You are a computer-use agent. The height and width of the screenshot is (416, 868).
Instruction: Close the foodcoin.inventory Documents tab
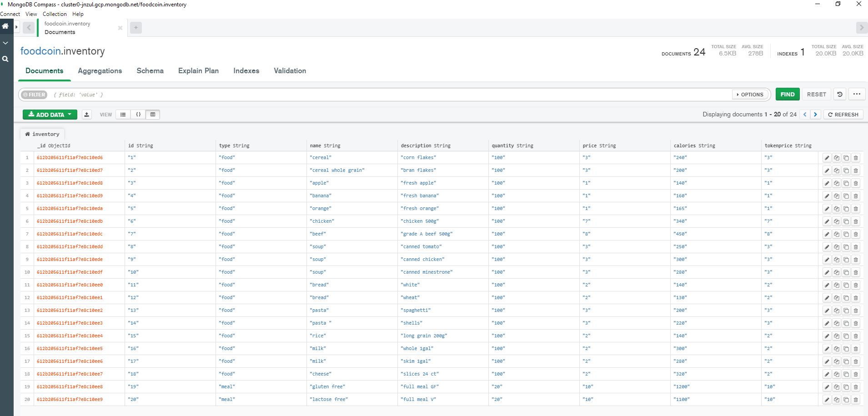120,28
